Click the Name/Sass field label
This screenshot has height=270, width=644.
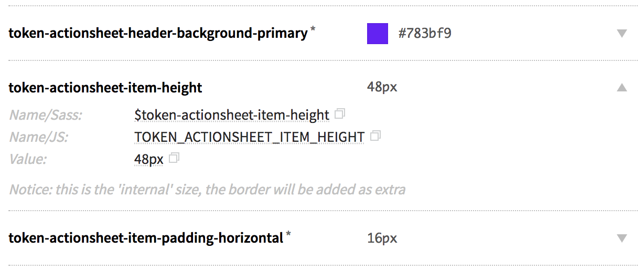46,115
